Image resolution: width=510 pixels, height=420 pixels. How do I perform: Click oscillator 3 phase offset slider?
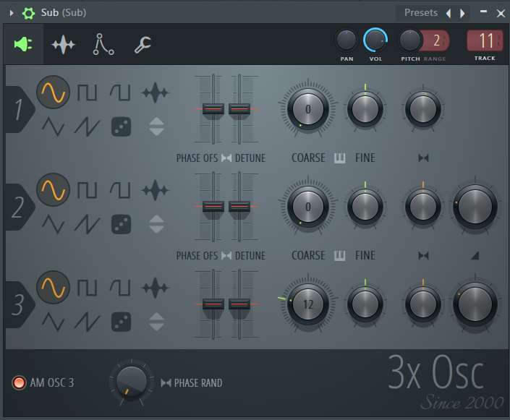213,304
